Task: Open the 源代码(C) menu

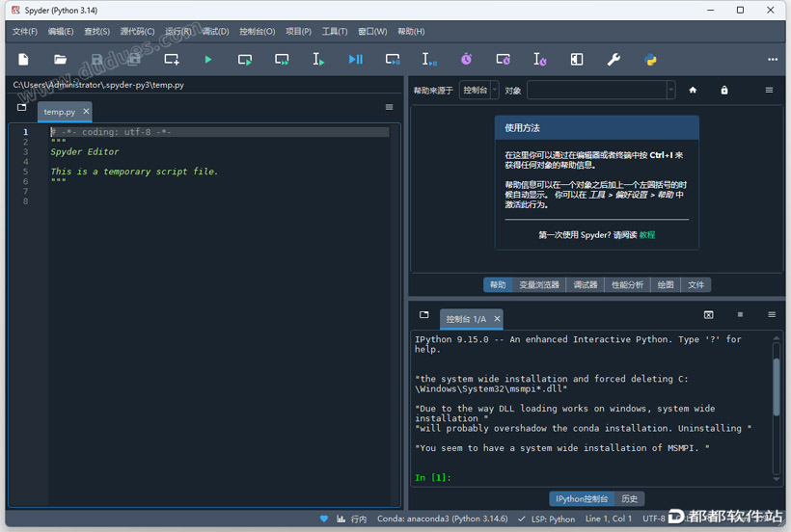Action: pos(137,32)
